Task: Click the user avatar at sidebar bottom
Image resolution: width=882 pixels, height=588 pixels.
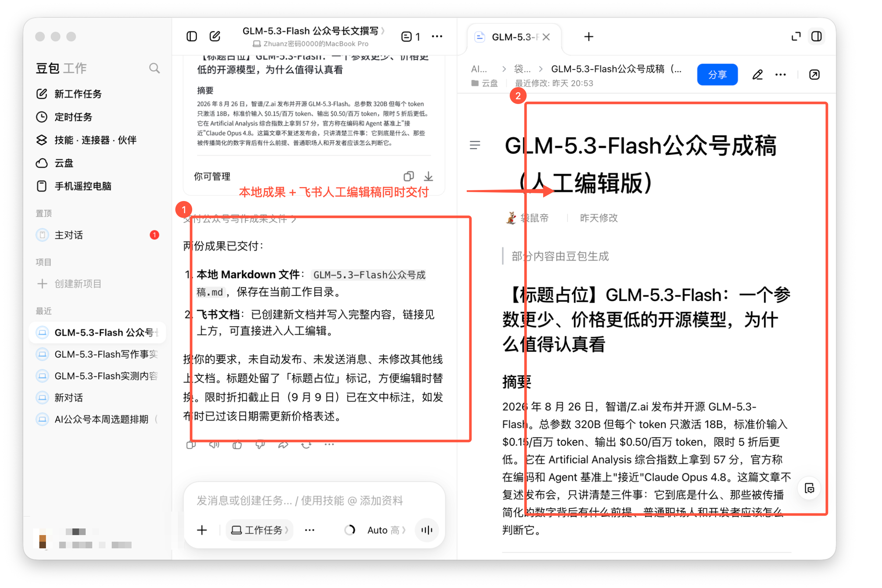Action: 42,538
